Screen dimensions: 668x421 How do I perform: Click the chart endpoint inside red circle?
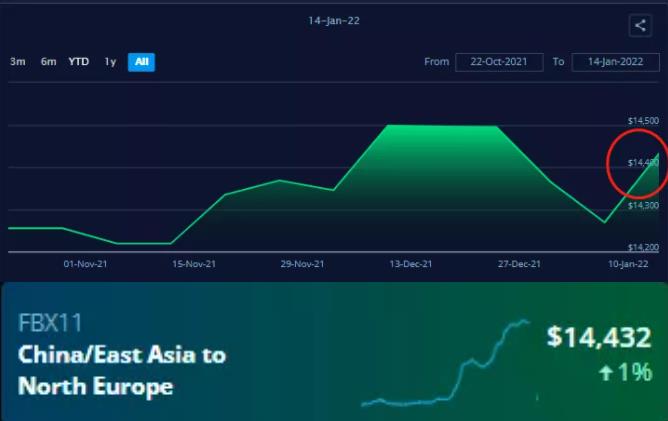point(657,156)
